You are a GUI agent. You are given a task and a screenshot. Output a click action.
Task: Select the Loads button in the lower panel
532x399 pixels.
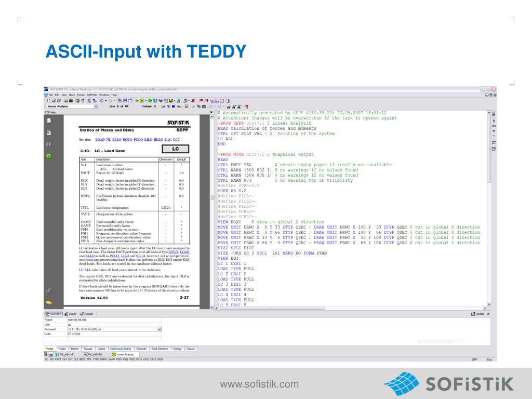70,314
